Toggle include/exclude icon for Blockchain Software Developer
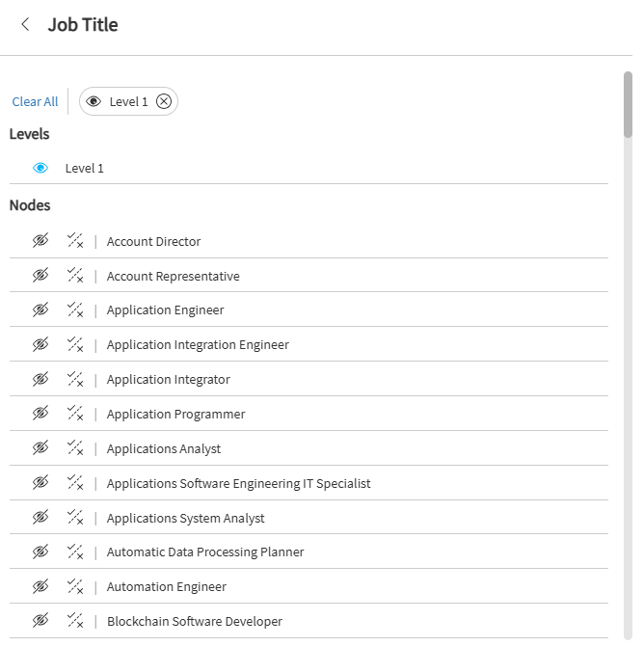The image size is (644, 646). point(75,621)
